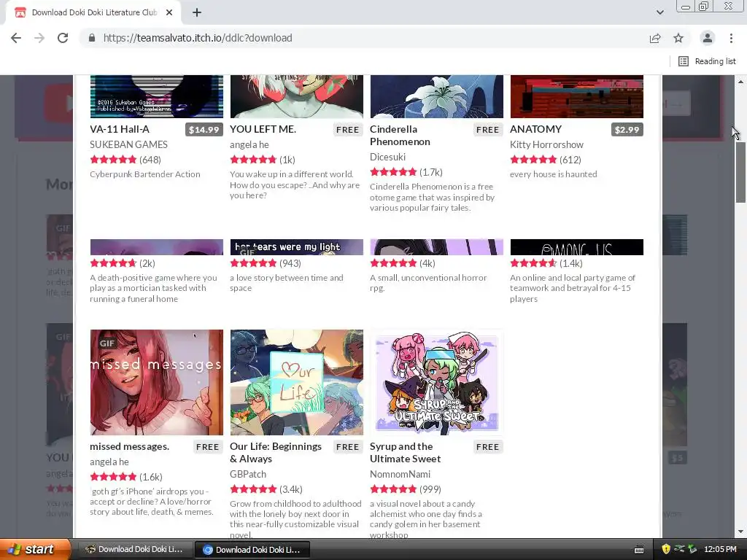
Task: Click FREE badge on Cinderella Phenomenon
Action: [487, 130]
